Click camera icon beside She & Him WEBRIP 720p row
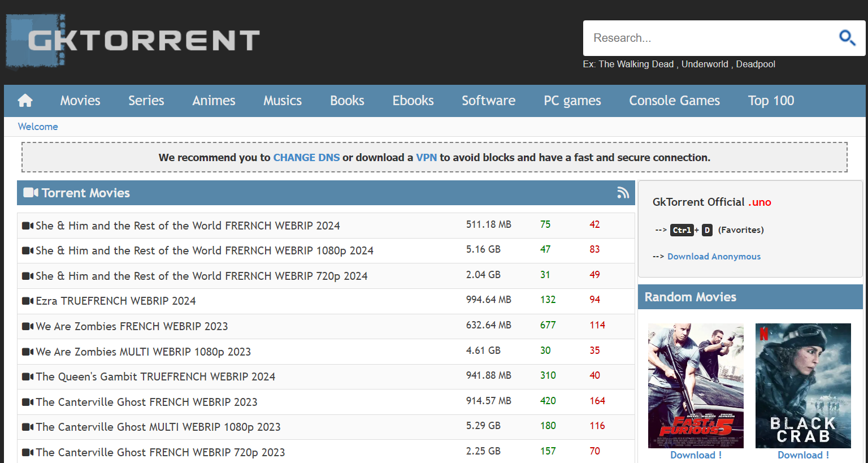The image size is (868, 463). point(28,276)
